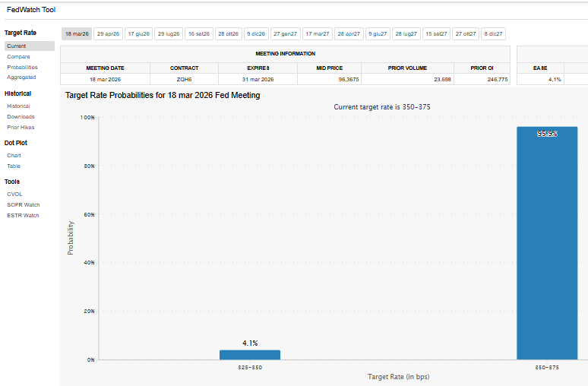Open the 28 lug27 meeting tab

point(406,34)
